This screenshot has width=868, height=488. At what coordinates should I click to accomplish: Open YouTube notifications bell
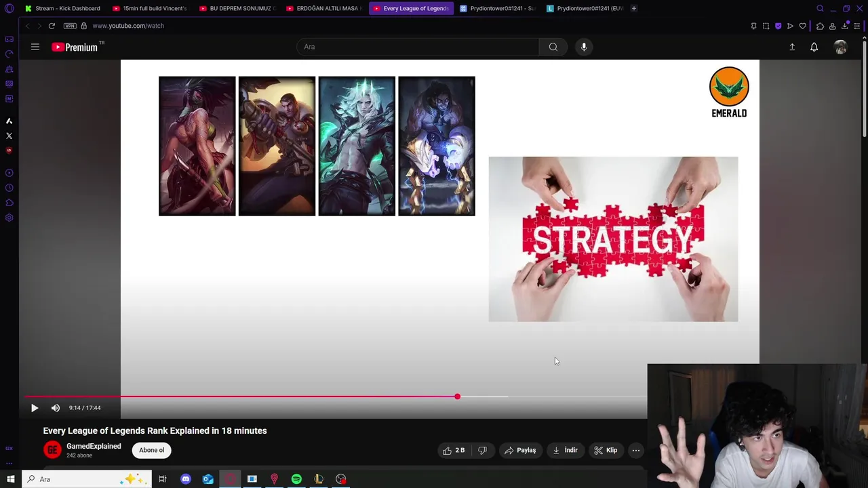[x=814, y=47]
